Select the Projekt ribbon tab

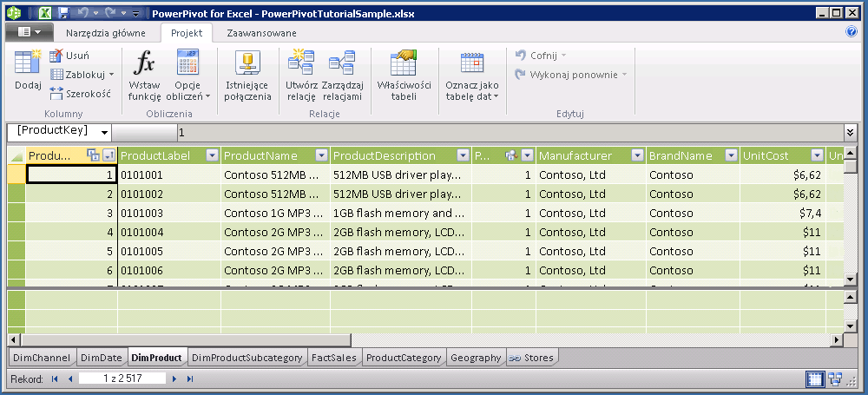point(187,33)
